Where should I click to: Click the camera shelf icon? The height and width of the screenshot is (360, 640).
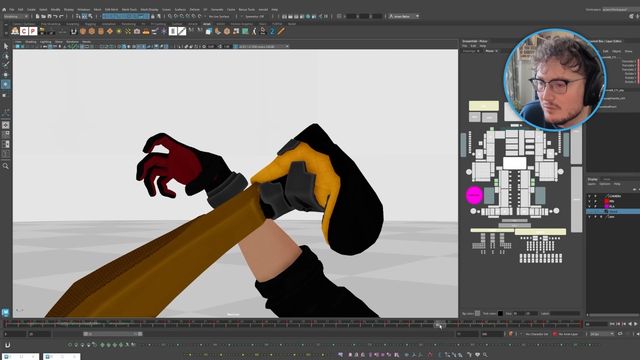click(x=137, y=31)
